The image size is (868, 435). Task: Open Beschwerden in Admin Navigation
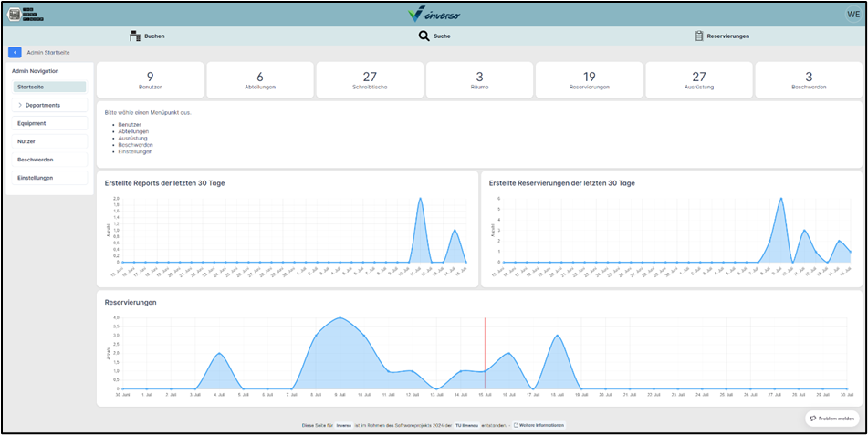50,160
